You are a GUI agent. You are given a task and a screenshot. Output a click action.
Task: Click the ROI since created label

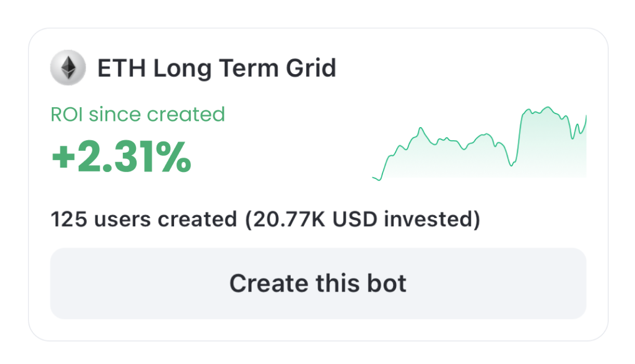point(138,114)
